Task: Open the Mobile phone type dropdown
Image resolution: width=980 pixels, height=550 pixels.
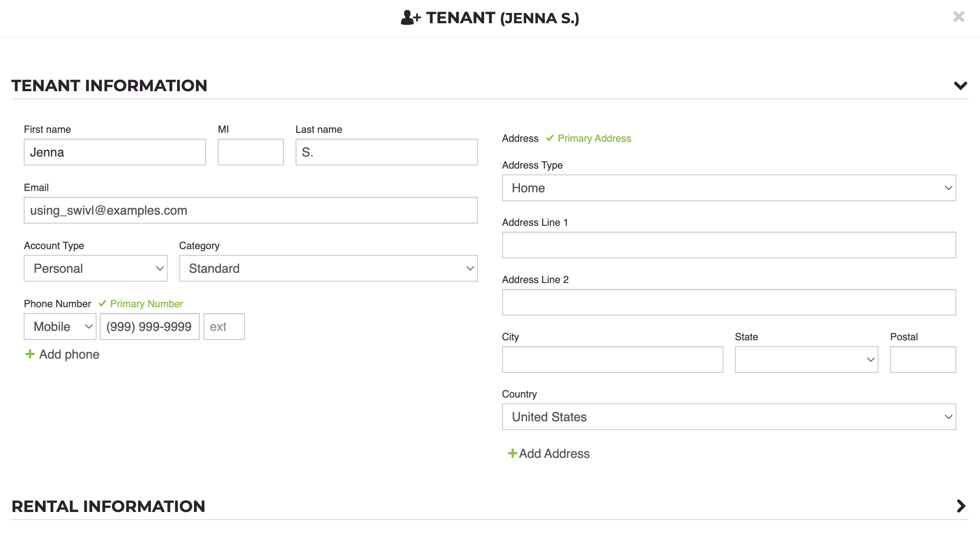Action: 60,326
